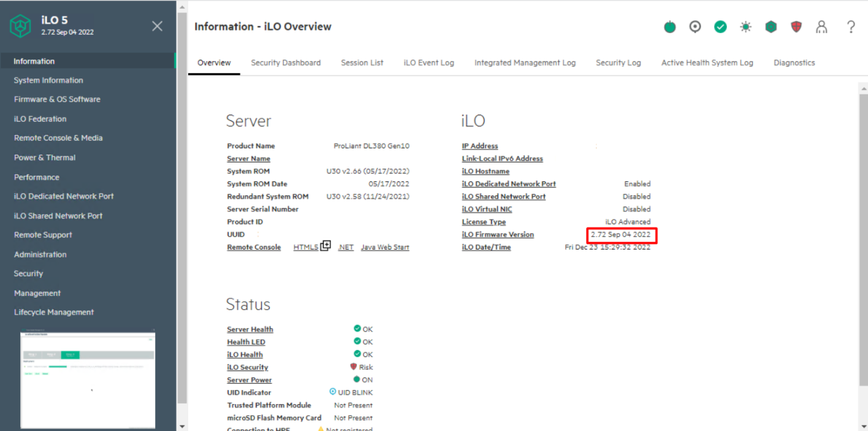
Task: Launch HTML5 console new-window icon
Action: [x=325, y=245]
